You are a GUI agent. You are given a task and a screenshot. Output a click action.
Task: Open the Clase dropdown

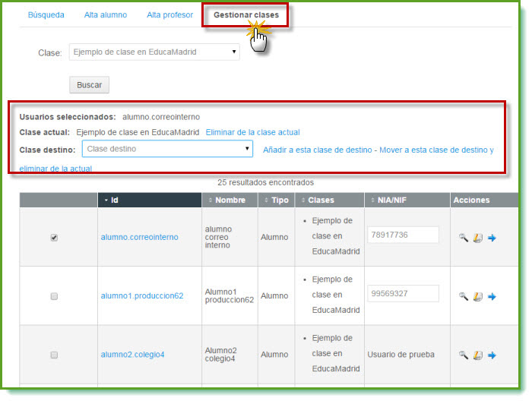[154, 52]
